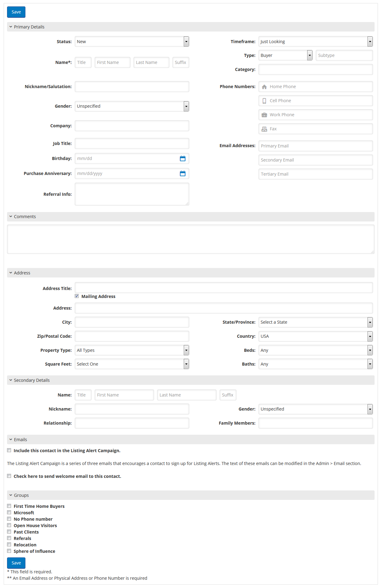Collapse the Emails section header

[190, 440]
